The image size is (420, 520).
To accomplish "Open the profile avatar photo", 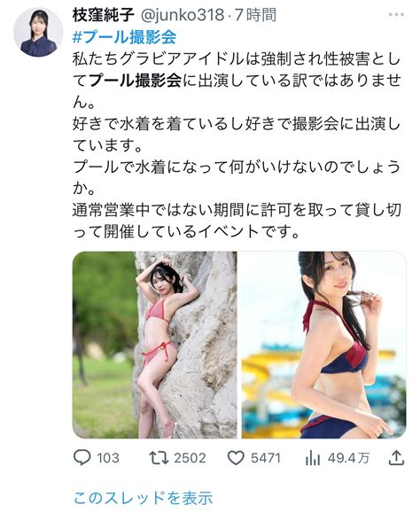I will 38,32.
